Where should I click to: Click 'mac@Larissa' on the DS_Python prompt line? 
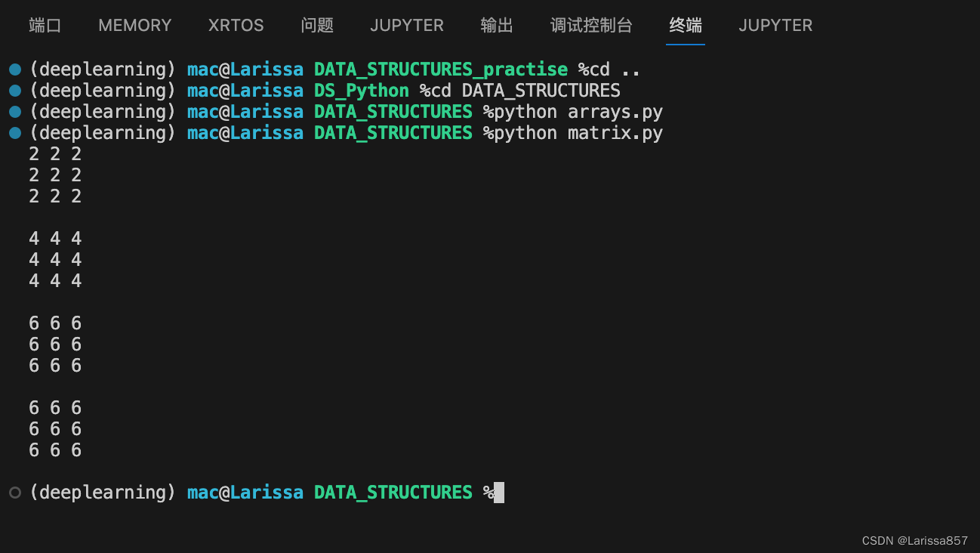(x=245, y=91)
